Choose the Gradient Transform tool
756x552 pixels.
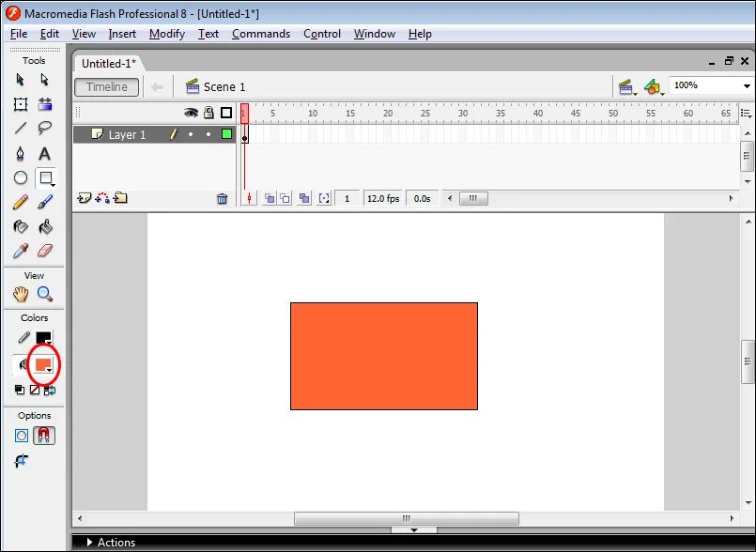(45, 104)
